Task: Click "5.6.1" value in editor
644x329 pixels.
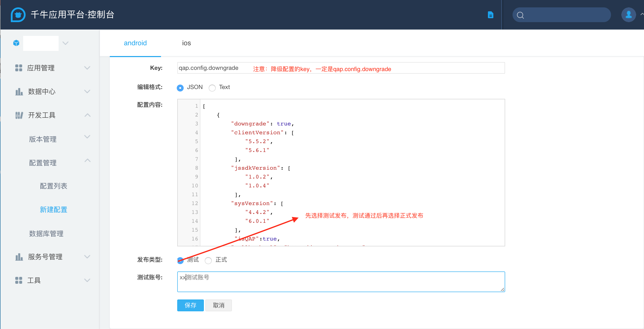Action: (x=257, y=150)
